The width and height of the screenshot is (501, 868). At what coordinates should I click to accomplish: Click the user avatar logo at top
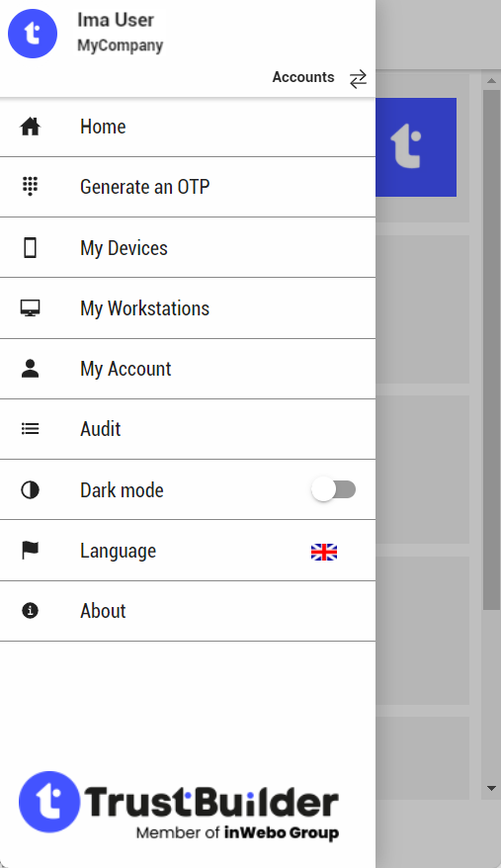(33, 34)
